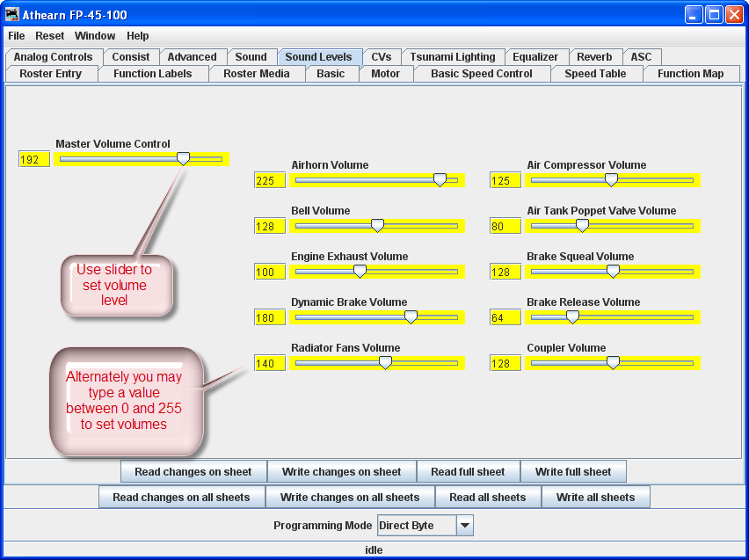The height and width of the screenshot is (560, 749).
Task: Click the Master Volume Control slider handle
Action: (183, 158)
